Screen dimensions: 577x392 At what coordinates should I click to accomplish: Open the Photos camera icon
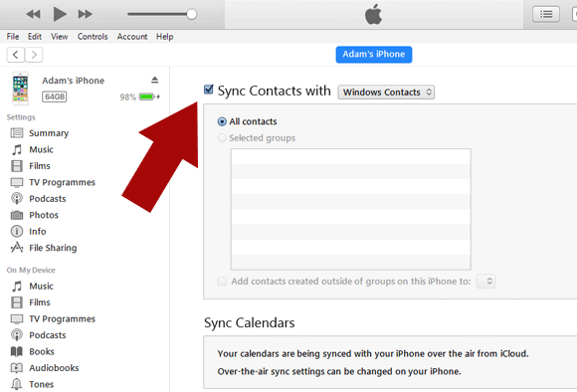(x=17, y=215)
